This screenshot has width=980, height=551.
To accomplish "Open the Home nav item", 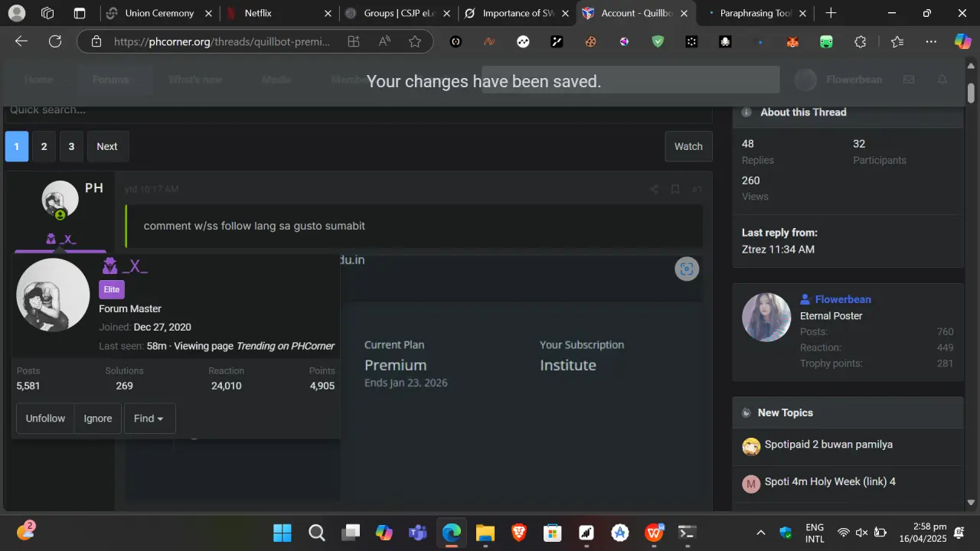I will click(x=39, y=80).
